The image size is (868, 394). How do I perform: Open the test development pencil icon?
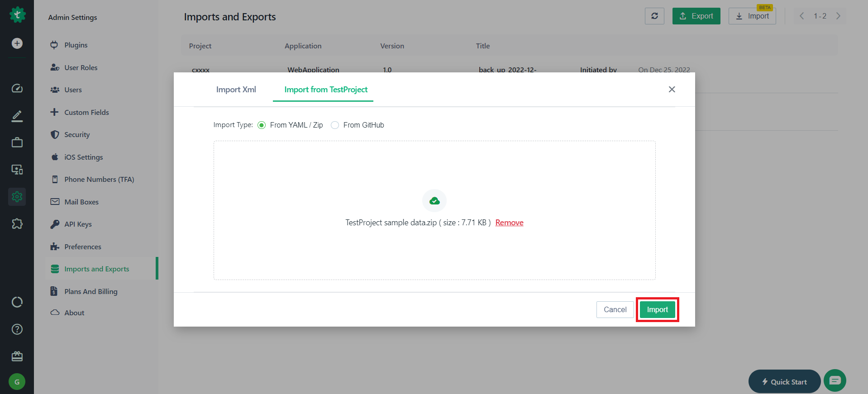pos(17,116)
